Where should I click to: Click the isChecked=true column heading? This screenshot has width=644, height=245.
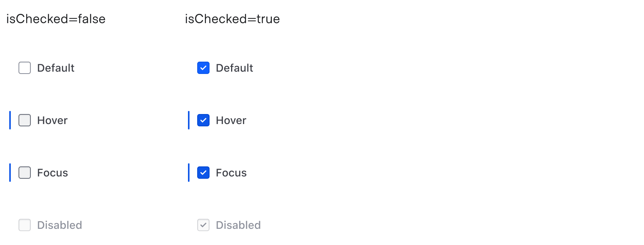232,18
